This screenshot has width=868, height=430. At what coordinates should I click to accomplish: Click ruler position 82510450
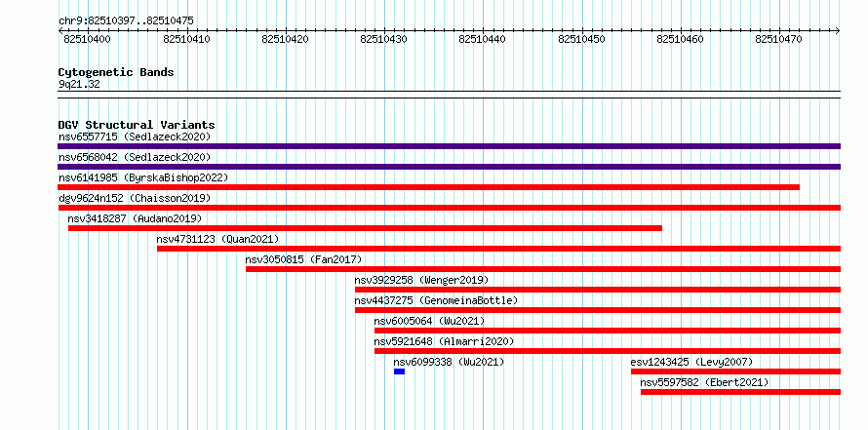click(582, 39)
